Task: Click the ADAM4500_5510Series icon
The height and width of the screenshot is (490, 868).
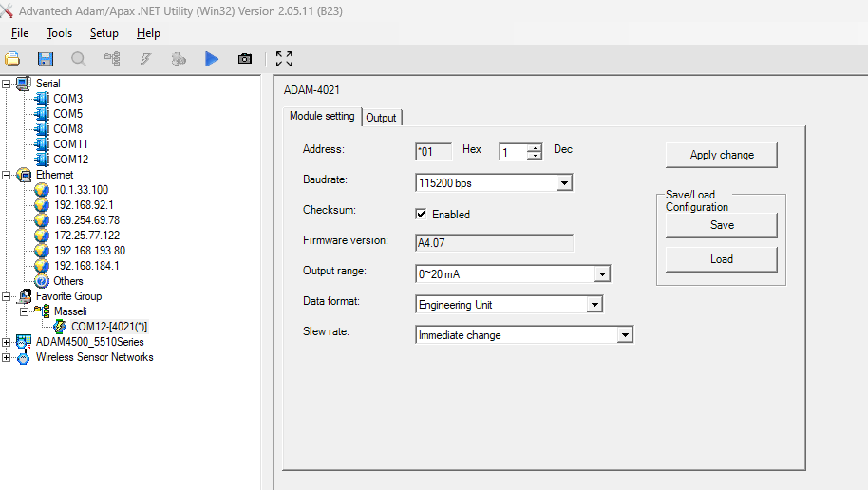Action: pyautogui.click(x=23, y=342)
